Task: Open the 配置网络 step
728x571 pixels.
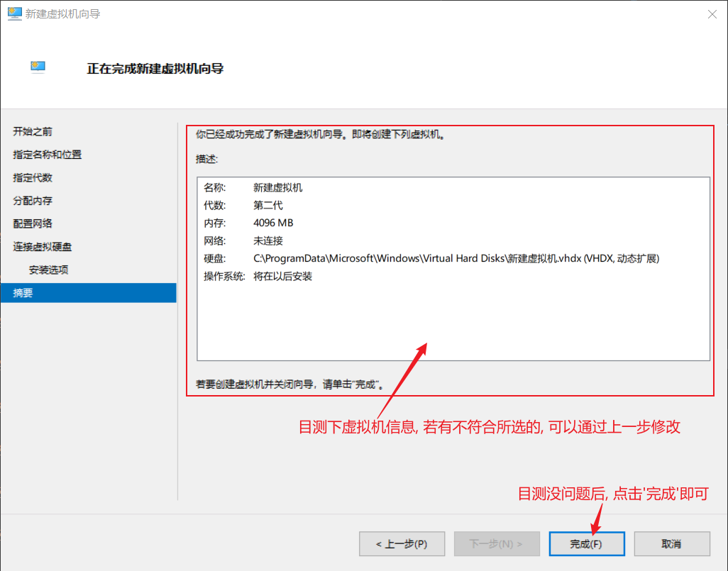Action: tap(33, 223)
